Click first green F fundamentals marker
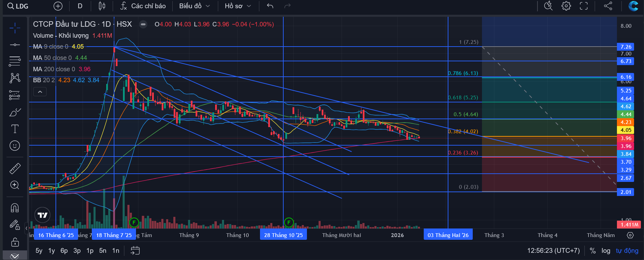Screen dimensions: 644x260 pyautogui.click(x=134, y=222)
